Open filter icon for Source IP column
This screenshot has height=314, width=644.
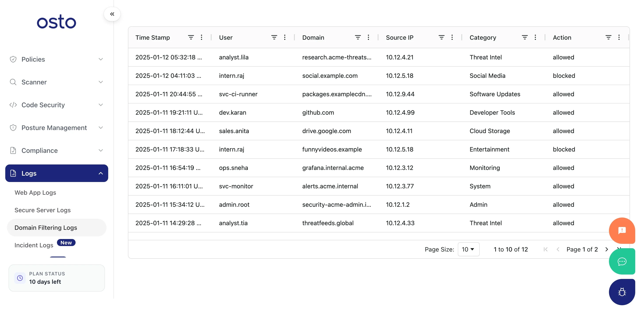(x=442, y=37)
